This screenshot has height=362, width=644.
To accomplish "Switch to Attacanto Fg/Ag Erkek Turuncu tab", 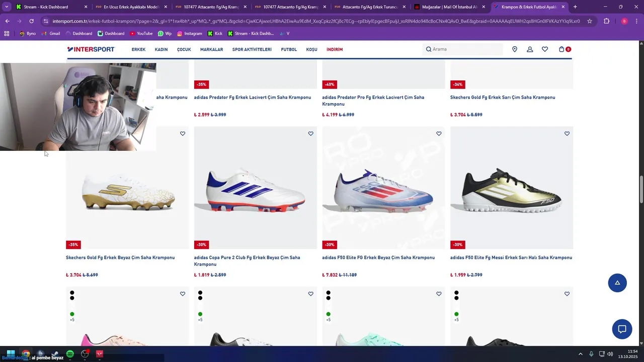I will coord(370,7).
